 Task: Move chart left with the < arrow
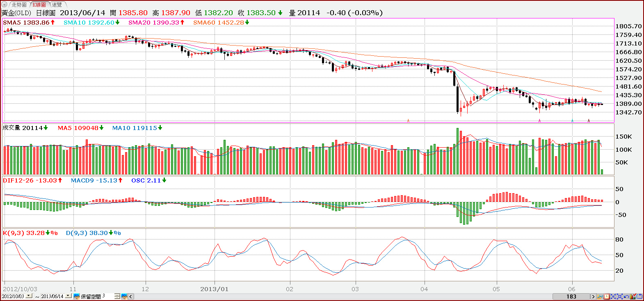pos(131,296)
